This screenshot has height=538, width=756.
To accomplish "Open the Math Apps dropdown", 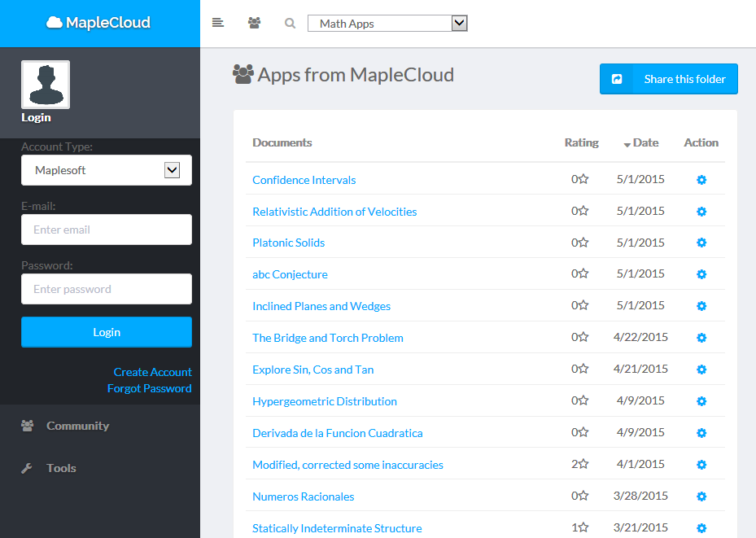I will (x=387, y=23).
